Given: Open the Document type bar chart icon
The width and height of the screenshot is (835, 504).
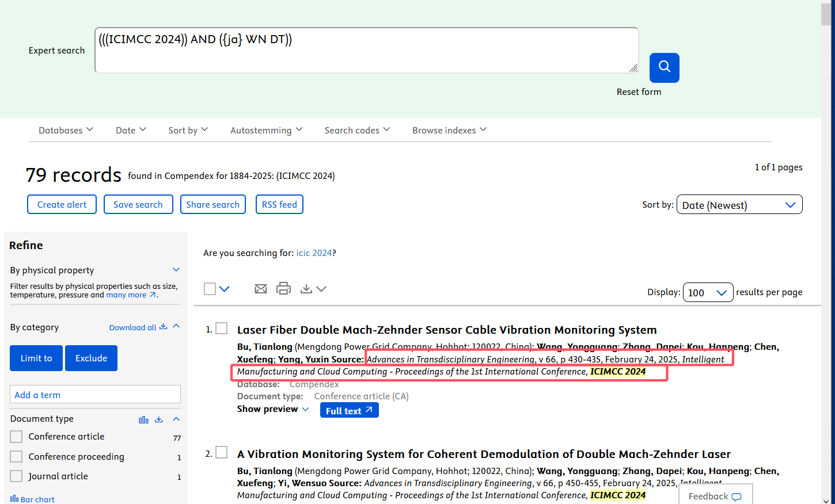Looking at the screenshot, I should pyautogui.click(x=144, y=419).
